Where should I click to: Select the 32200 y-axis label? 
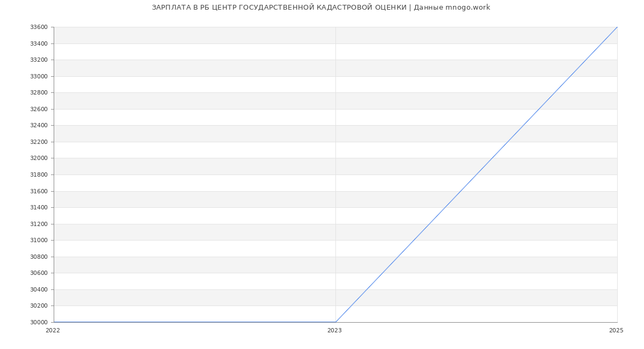click(x=39, y=142)
